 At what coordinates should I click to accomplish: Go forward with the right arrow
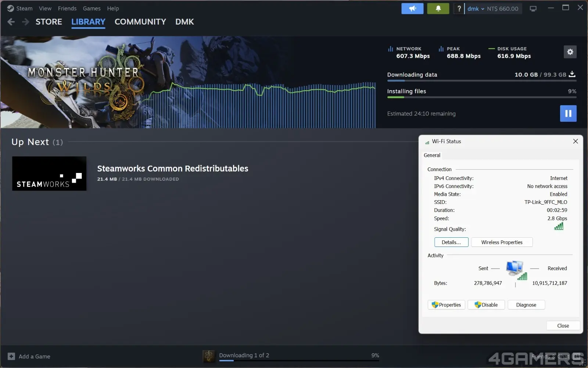[x=25, y=22]
